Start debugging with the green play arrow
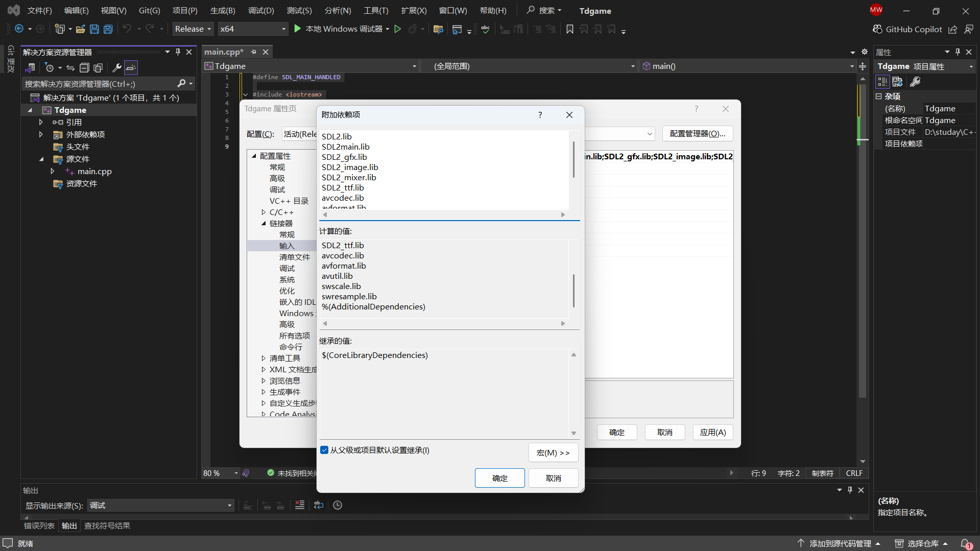Image resolution: width=980 pixels, height=551 pixels. (x=298, y=29)
